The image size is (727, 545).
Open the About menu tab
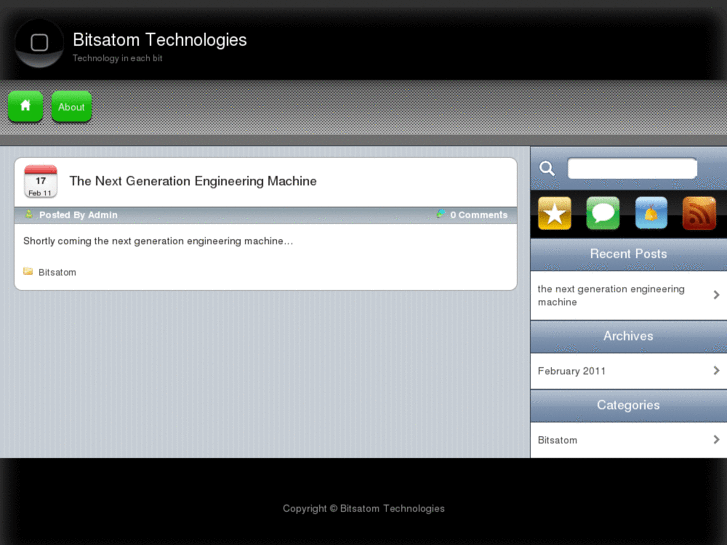pyautogui.click(x=71, y=107)
